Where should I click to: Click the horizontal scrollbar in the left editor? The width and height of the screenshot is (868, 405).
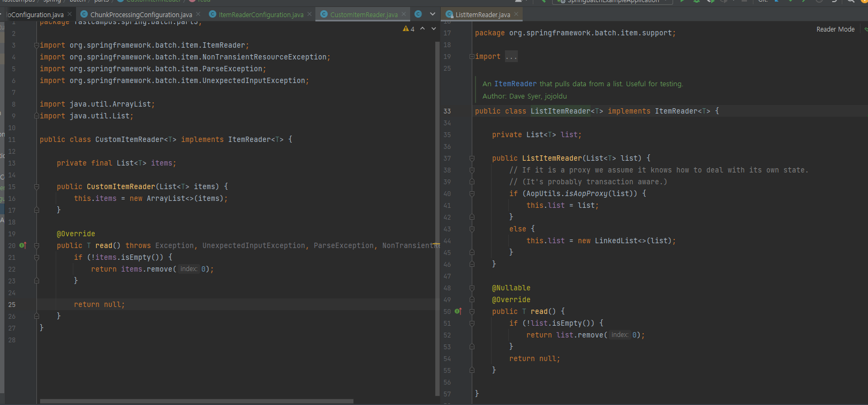[197, 401]
